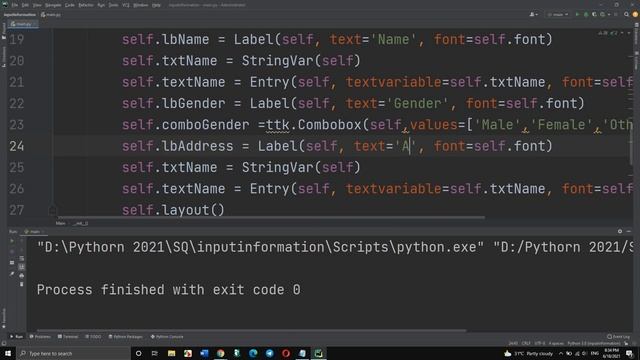Viewport: 640px width, 360px height.
Task: Open the Event Log
Action: (x=618, y=337)
